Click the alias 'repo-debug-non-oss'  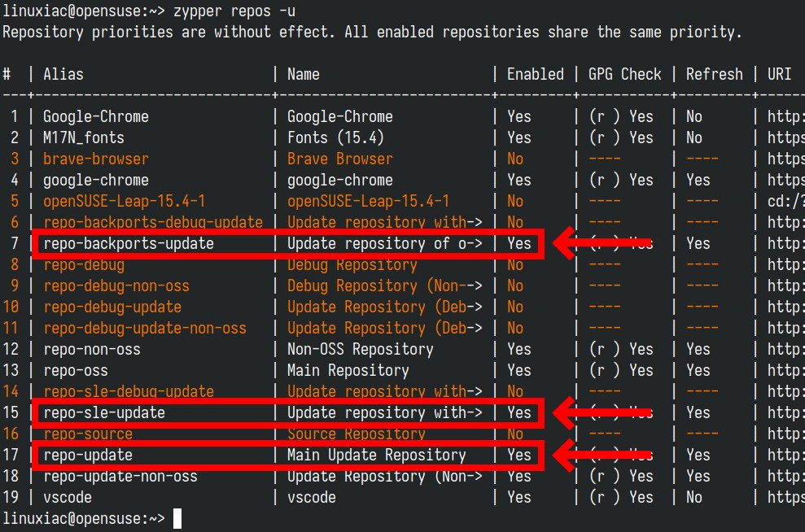(x=116, y=286)
